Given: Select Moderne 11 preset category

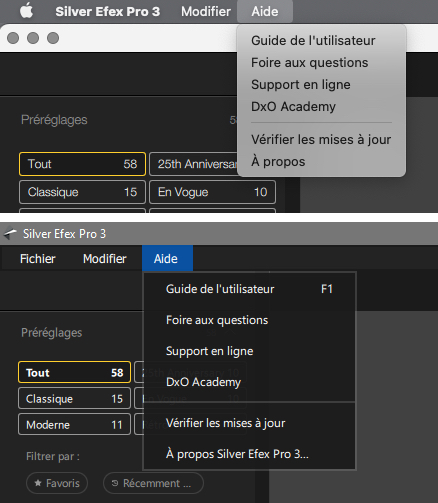Looking at the screenshot, I should [74, 424].
